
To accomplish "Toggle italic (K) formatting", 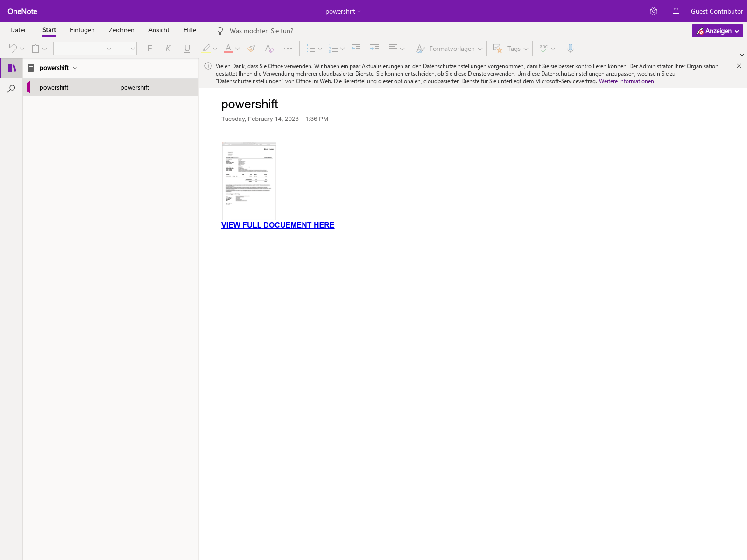I will click(x=168, y=48).
